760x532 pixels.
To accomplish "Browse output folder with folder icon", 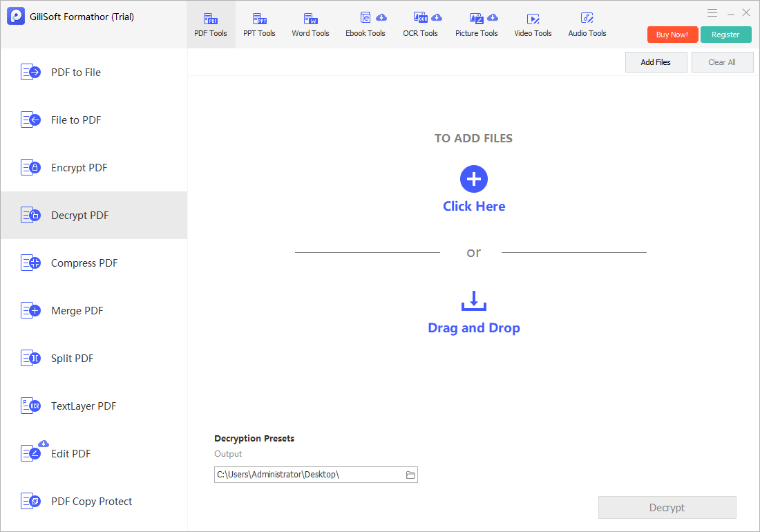I will tap(410, 475).
